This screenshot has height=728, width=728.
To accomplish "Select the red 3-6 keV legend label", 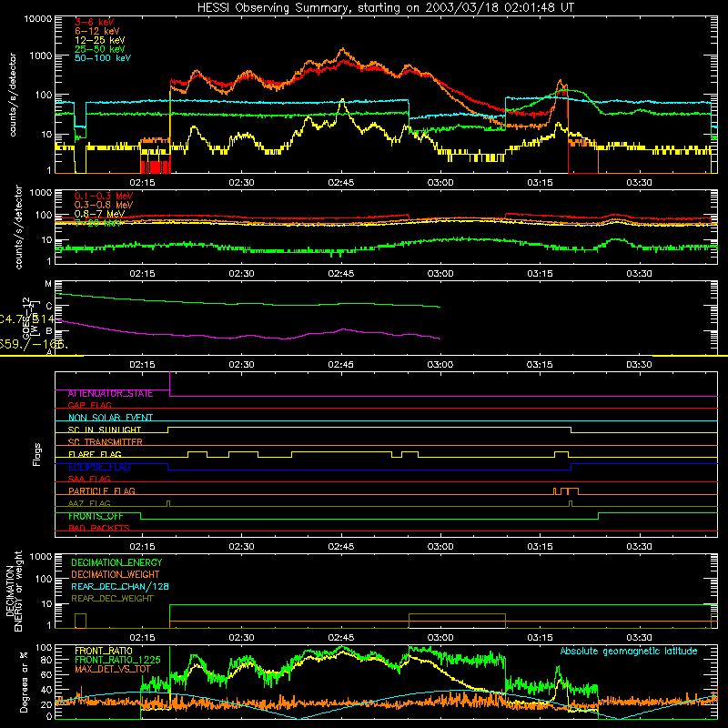I will 94,22.
